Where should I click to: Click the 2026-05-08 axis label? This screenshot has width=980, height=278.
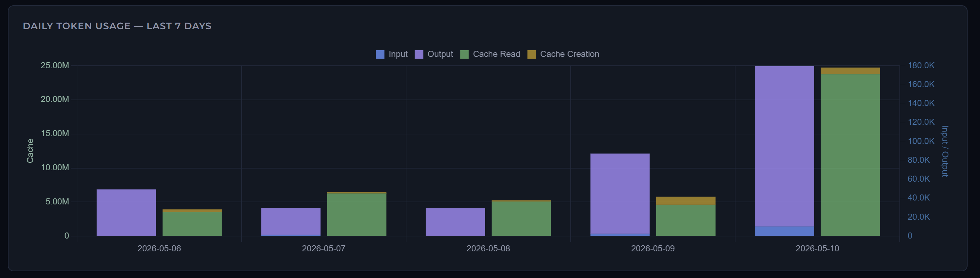click(x=488, y=248)
